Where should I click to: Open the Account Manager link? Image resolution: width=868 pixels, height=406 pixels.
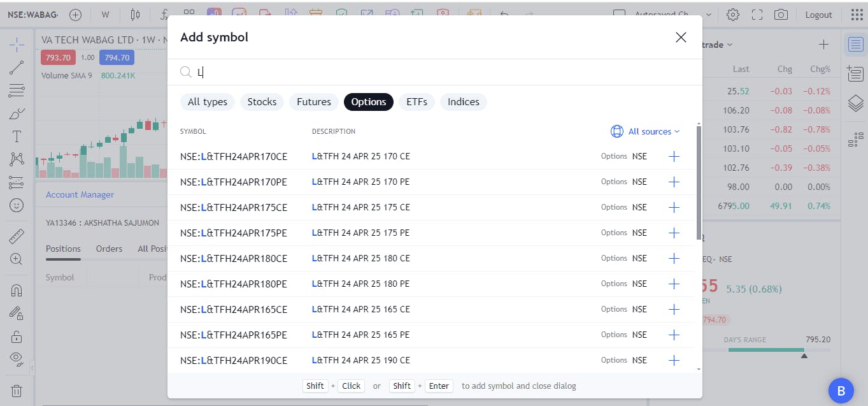point(80,194)
